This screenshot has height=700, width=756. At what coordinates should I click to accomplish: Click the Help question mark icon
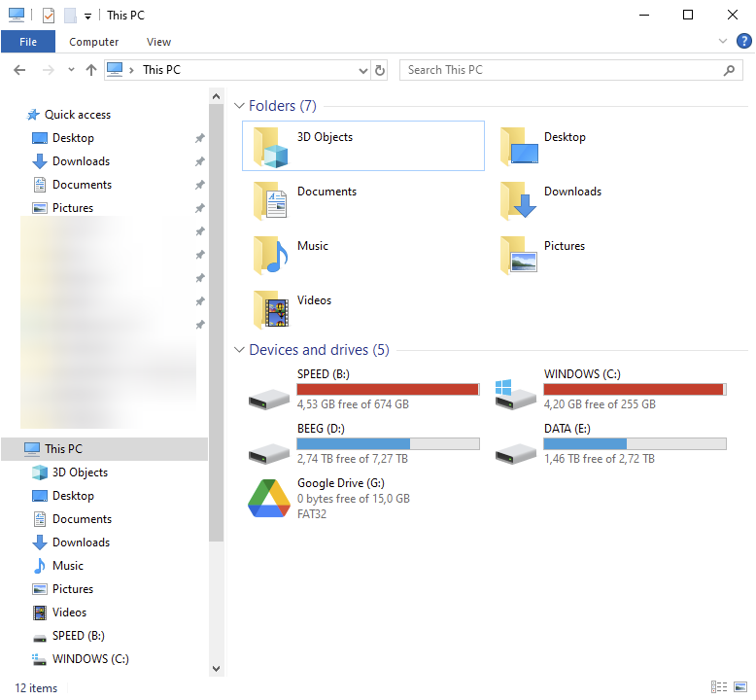pos(743,41)
